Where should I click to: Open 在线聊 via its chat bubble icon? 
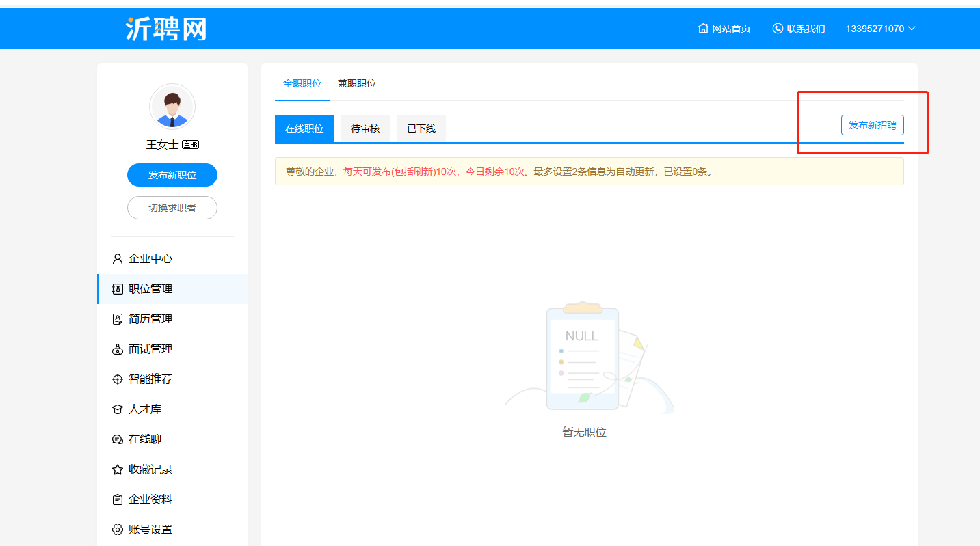(x=117, y=439)
